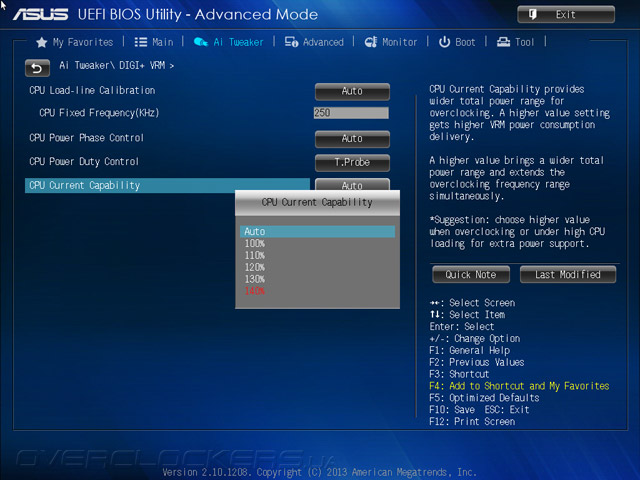
Task: Click the F10: Save ESC: Exit hint
Action: pos(479,409)
